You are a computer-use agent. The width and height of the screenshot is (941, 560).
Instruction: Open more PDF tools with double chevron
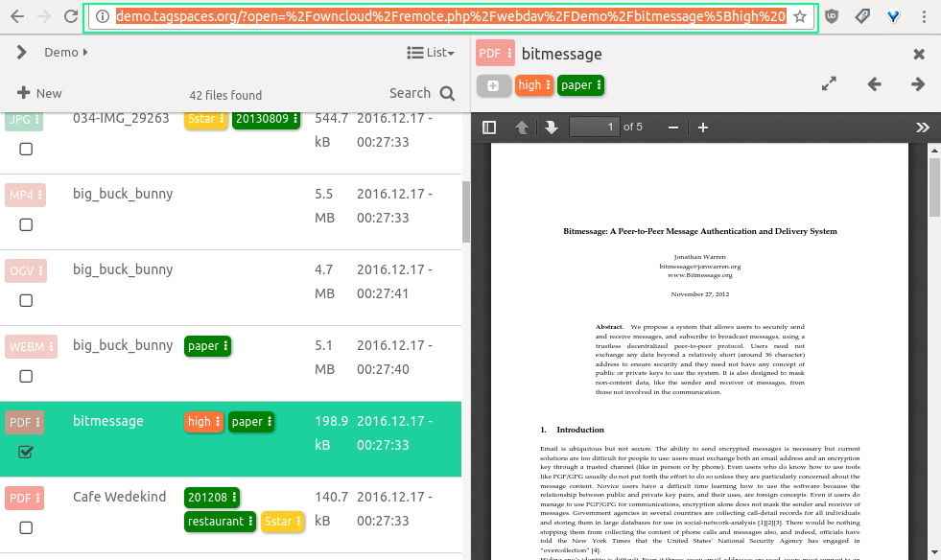[923, 128]
